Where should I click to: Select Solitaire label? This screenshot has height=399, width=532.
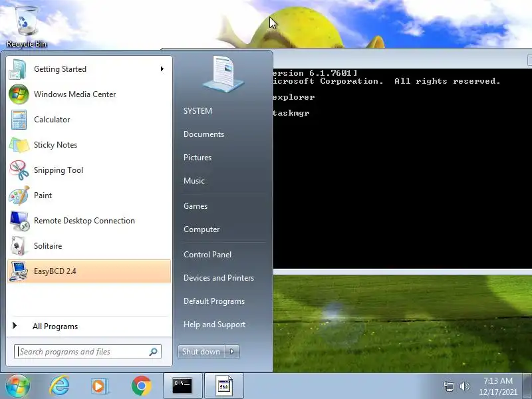coord(48,246)
